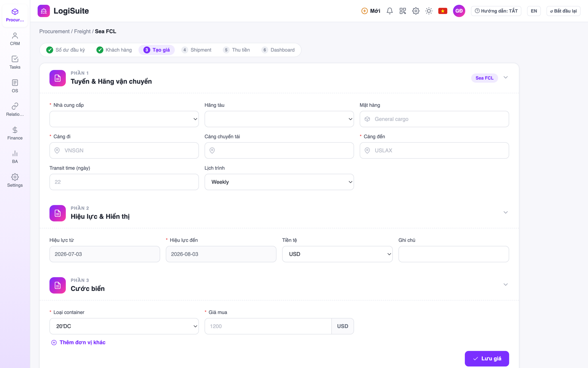Click the Ghi chú input field

[x=453, y=254]
